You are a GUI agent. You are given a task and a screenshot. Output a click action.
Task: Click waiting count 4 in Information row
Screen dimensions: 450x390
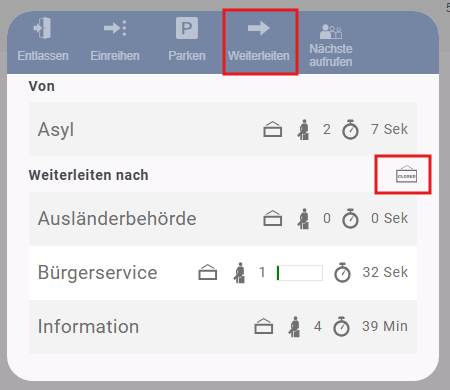(x=318, y=326)
